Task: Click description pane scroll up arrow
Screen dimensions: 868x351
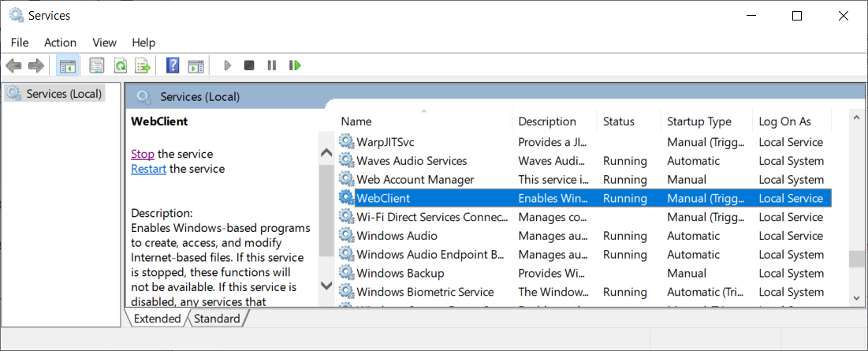Action: (327, 153)
